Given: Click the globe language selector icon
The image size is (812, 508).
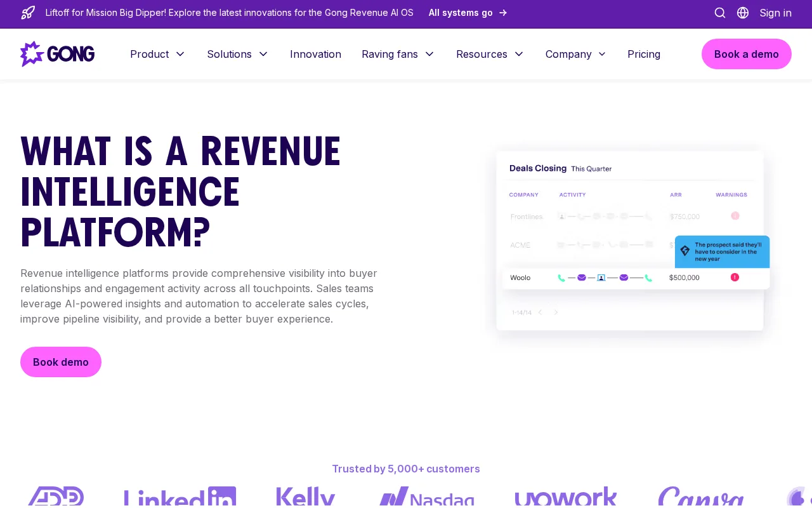Looking at the screenshot, I should click(x=743, y=13).
